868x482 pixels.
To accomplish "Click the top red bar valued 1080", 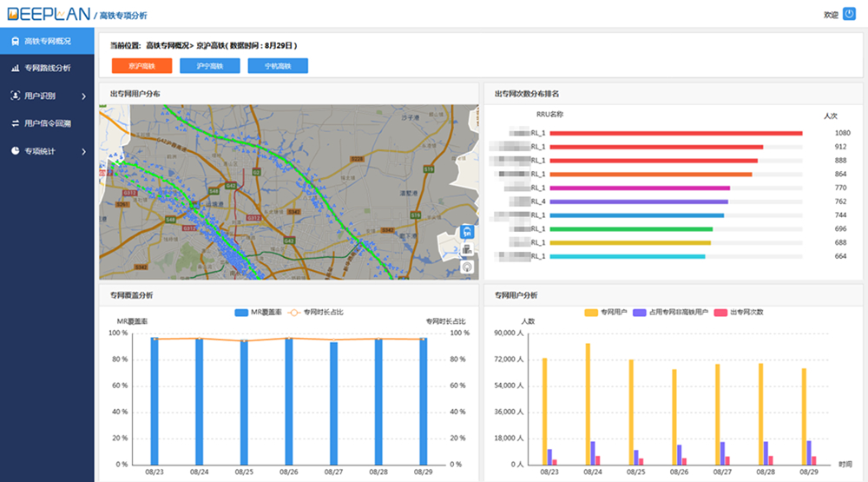I will click(x=675, y=133).
